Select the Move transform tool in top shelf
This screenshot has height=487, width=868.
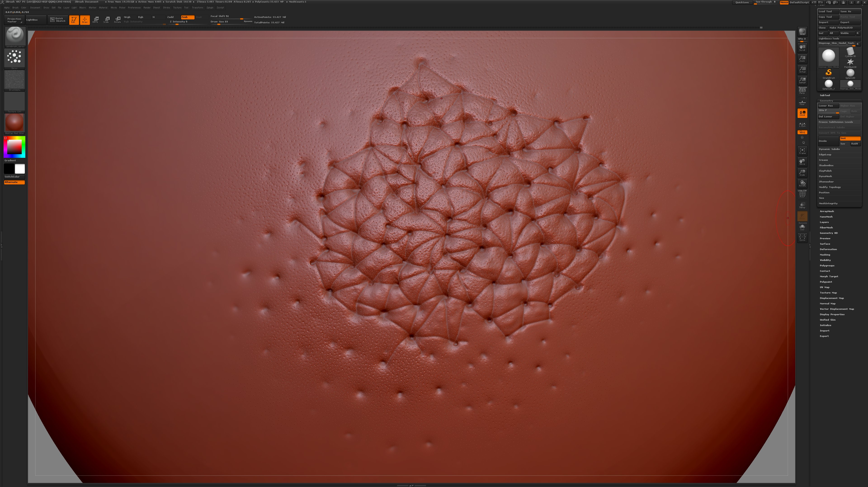tap(96, 19)
